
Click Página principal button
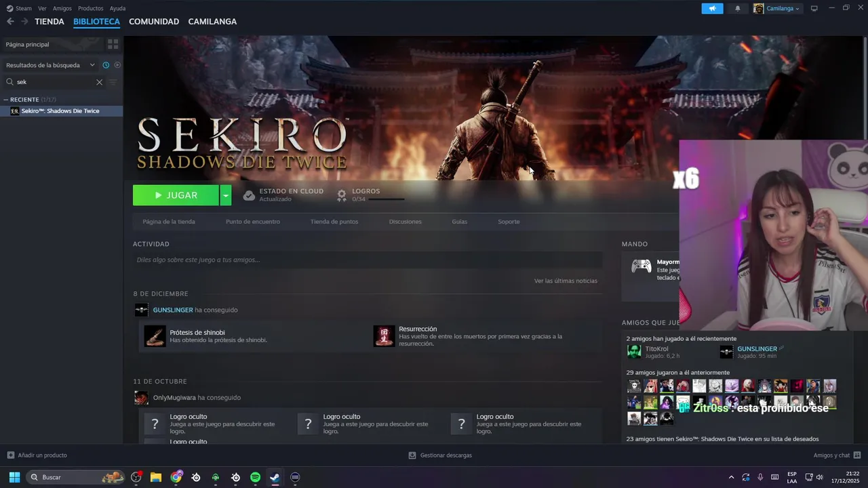coord(52,44)
